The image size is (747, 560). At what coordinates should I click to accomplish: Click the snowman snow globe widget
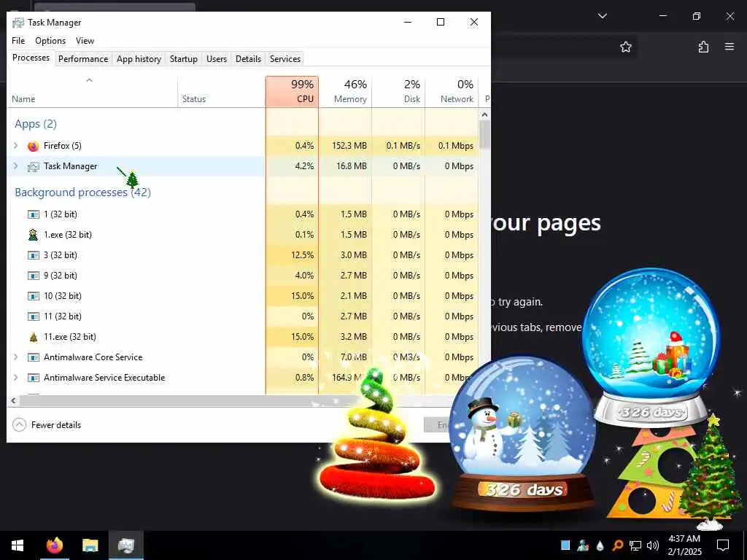[x=522, y=436]
